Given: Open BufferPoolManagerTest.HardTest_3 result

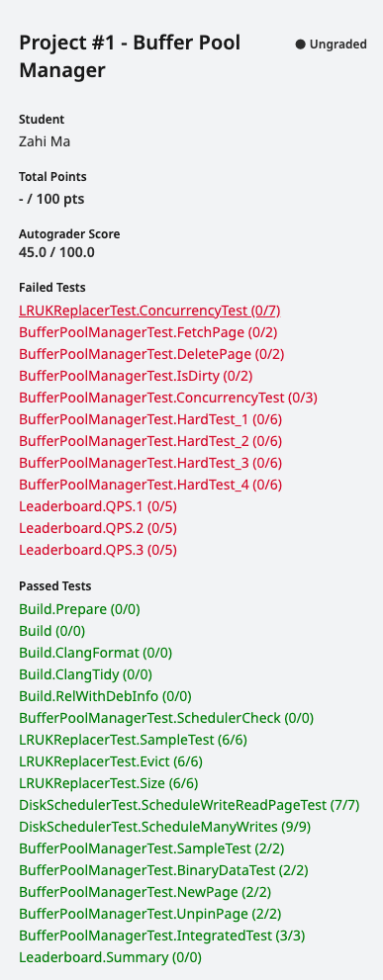Looking at the screenshot, I should (150, 463).
